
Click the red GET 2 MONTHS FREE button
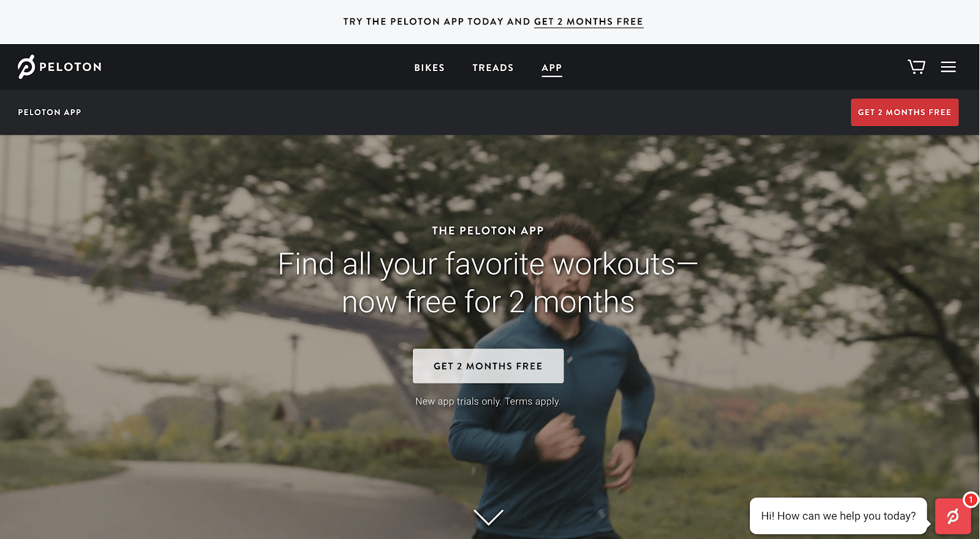pyautogui.click(x=905, y=112)
